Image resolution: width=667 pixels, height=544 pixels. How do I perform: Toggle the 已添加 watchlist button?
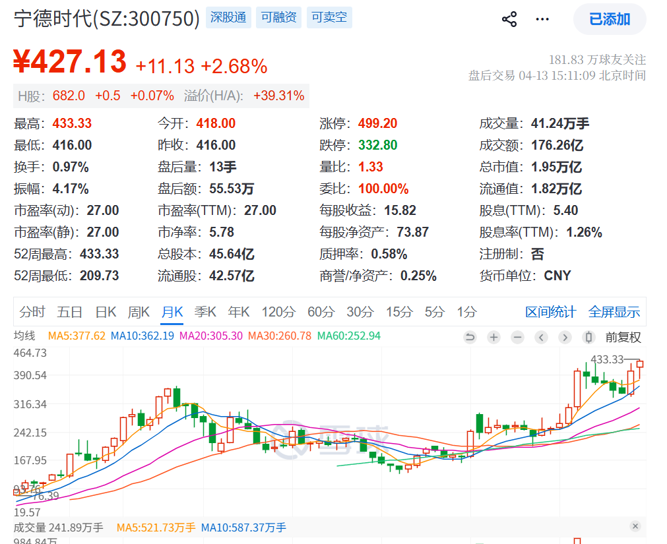pos(609,19)
